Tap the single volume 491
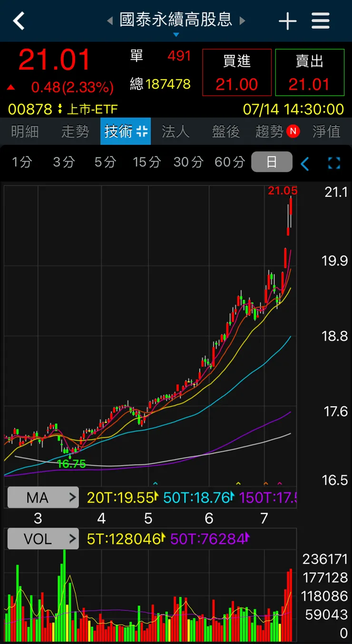This screenshot has height=644, width=352. pyautogui.click(x=179, y=56)
